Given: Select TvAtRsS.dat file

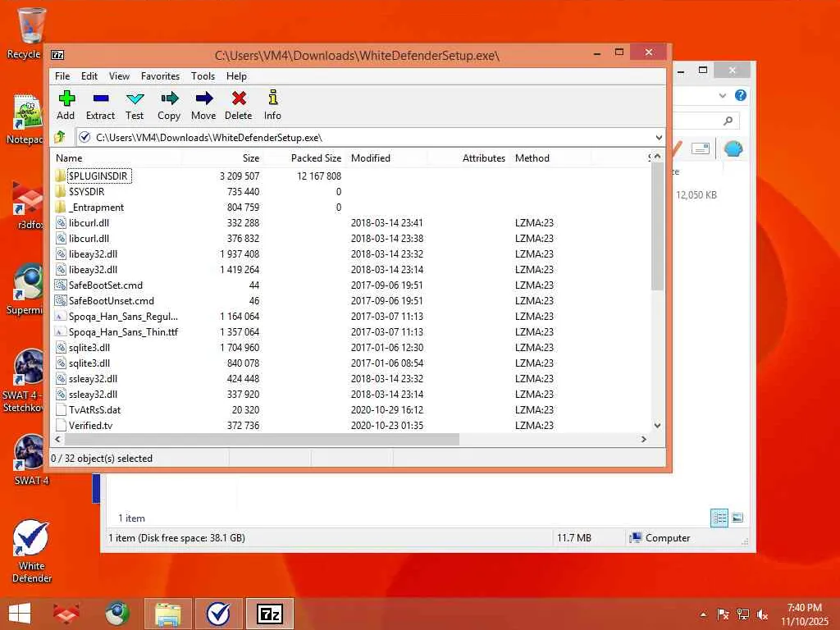Looking at the screenshot, I should pos(94,410).
